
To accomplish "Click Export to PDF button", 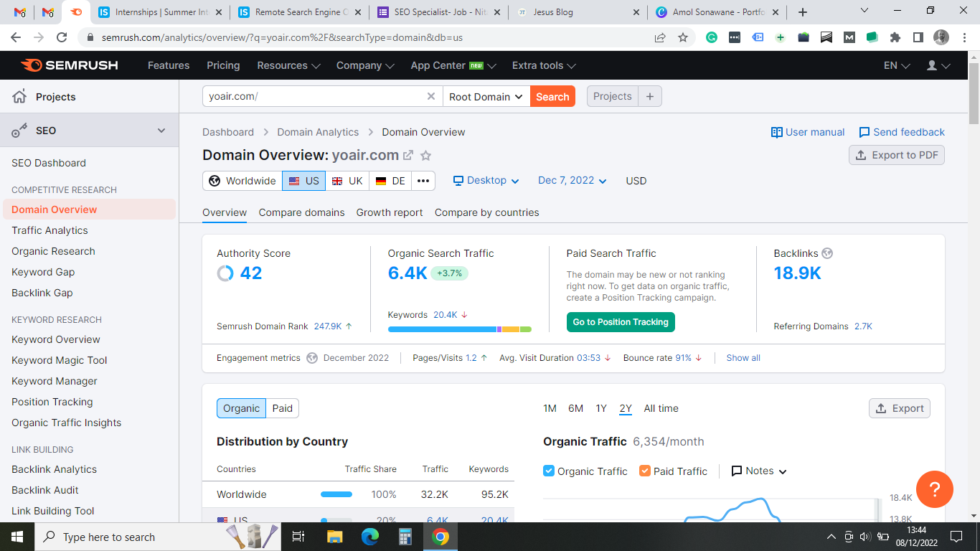I will tap(897, 155).
